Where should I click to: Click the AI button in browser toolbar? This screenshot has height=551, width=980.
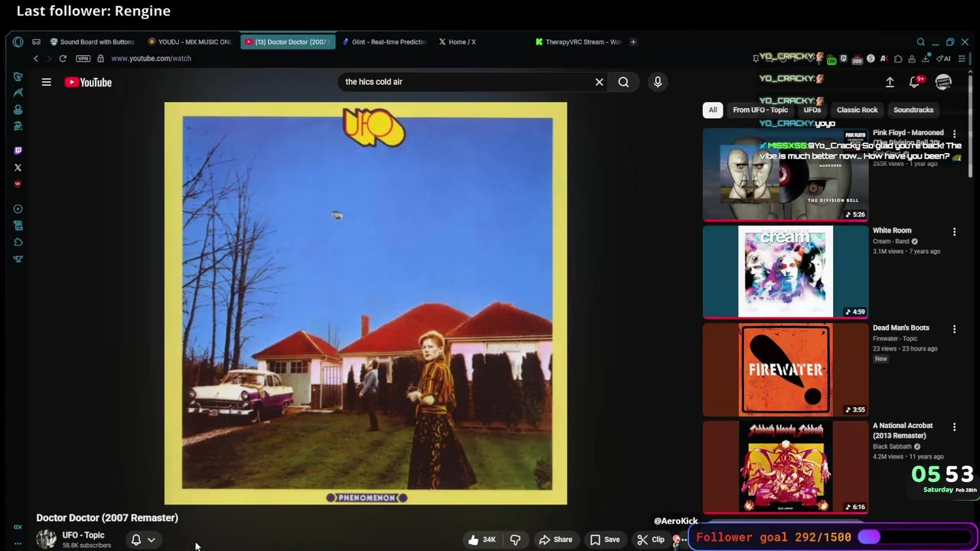click(x=944, y=59)
